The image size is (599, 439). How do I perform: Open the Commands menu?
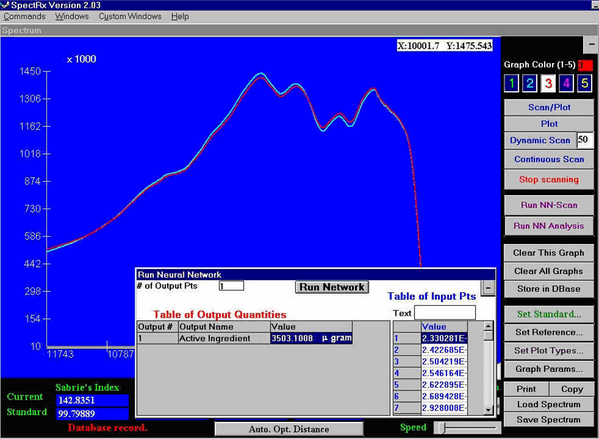pyautogui.click(x=24, y=16)
